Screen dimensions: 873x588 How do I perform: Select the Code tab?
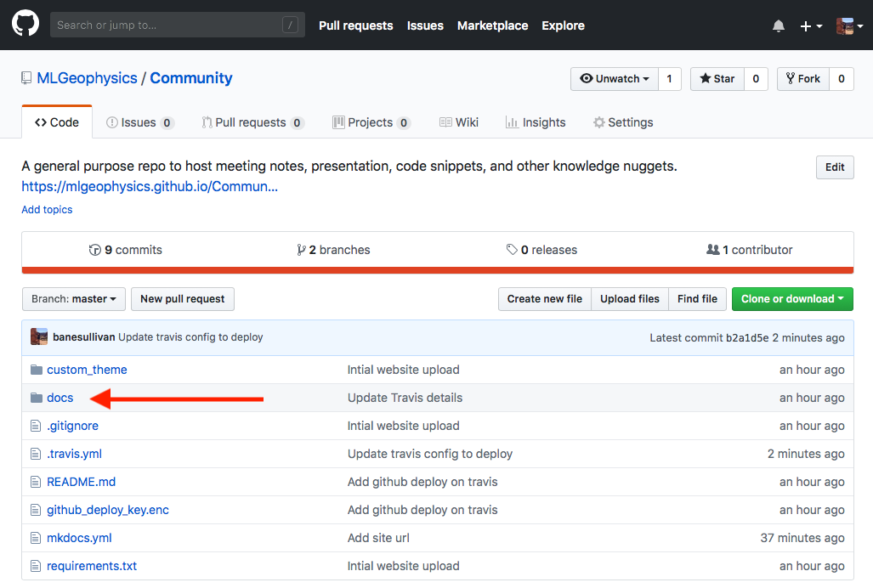tap(57, 122)
